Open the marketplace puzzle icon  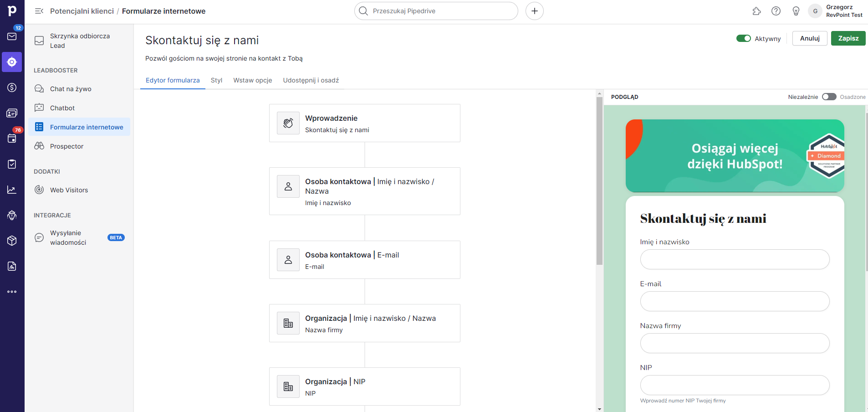[756, 11]
